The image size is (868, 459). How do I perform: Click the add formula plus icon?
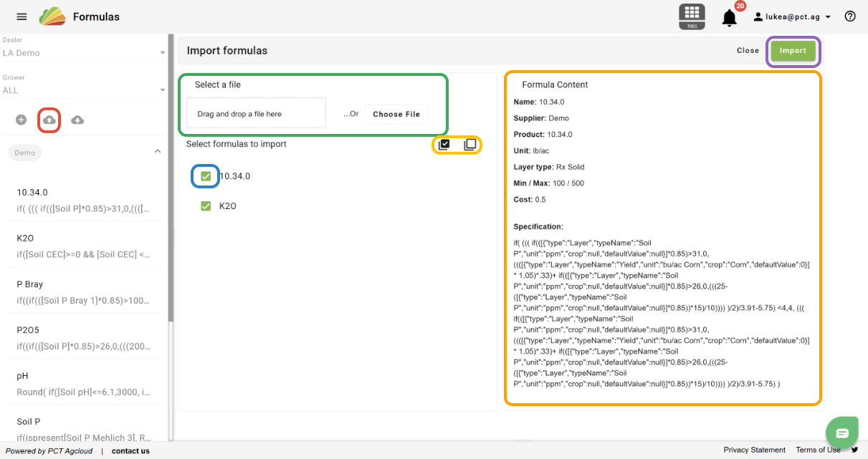22,120
